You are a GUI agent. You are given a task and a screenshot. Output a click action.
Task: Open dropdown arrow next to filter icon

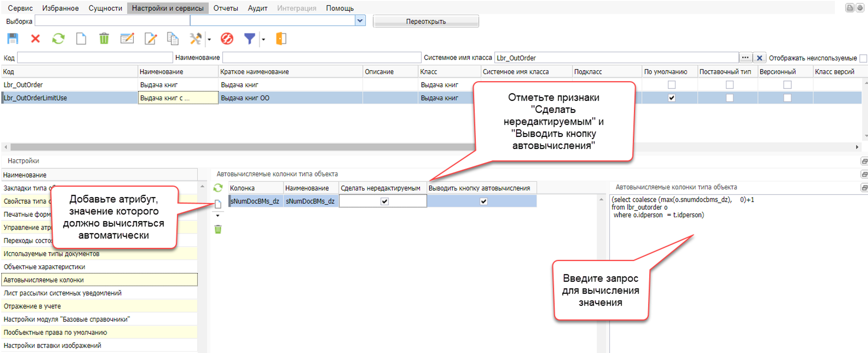click(x=263, y=39)
